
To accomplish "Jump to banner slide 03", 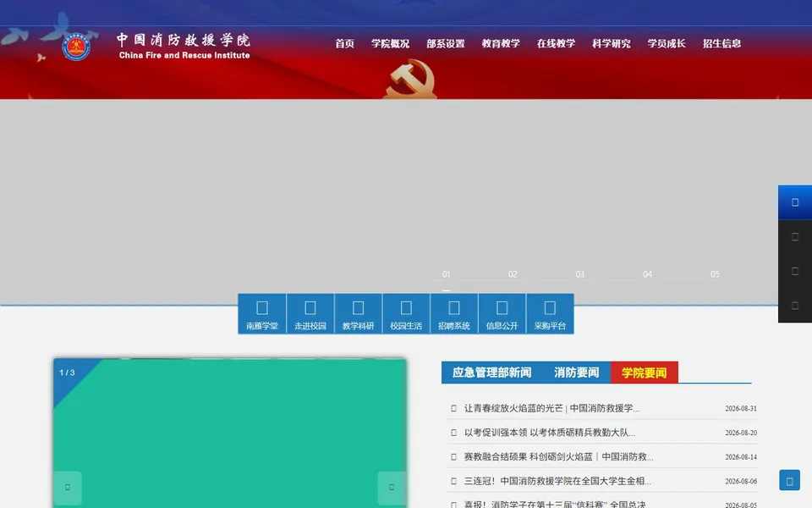I will pyautogui.click(x=580, y=274).
